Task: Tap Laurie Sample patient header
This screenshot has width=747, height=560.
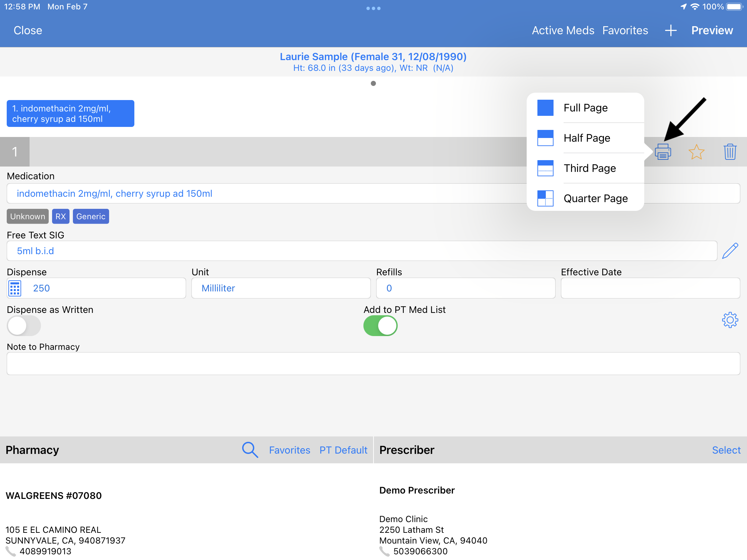Action: [373, 56]
